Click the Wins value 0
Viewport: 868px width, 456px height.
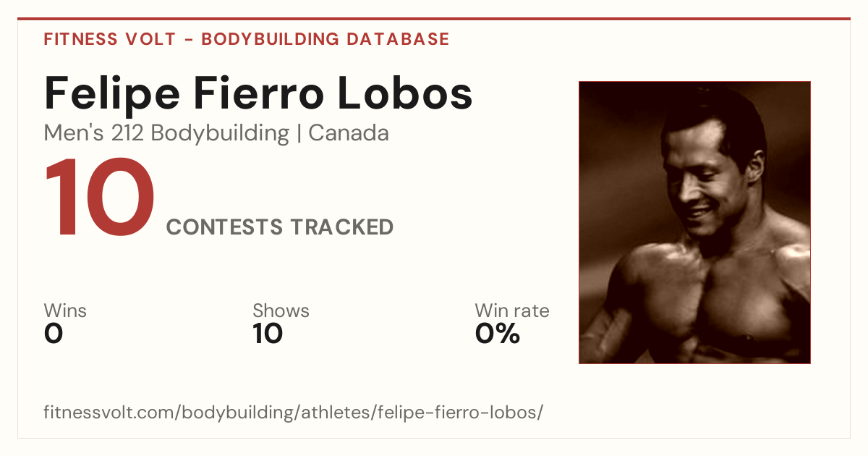pos(54,334)
